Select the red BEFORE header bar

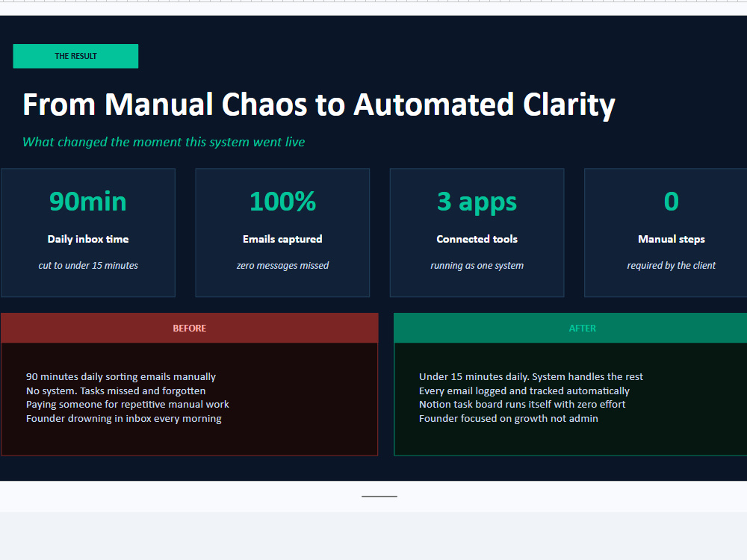[190, 328]
